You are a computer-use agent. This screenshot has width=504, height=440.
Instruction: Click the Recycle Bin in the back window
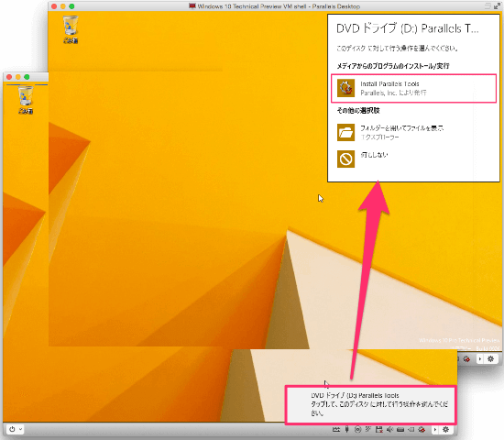[x=71, y=29]
